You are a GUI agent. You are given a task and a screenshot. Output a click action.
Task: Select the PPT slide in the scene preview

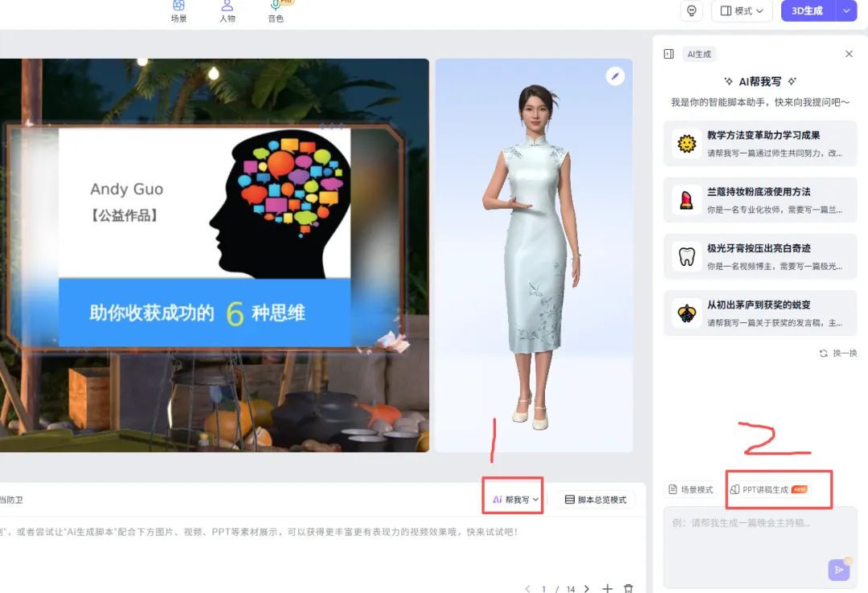point(205,237)
